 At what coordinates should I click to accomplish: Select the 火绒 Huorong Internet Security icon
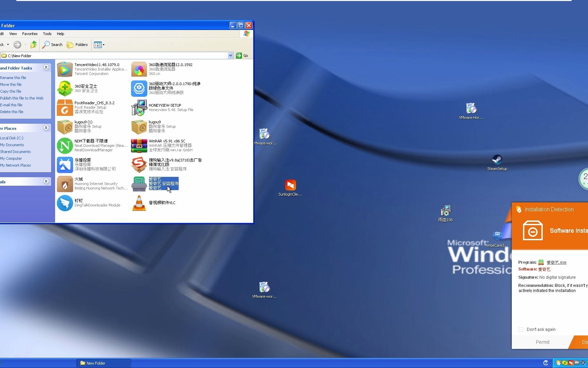(x=65, y=184)
